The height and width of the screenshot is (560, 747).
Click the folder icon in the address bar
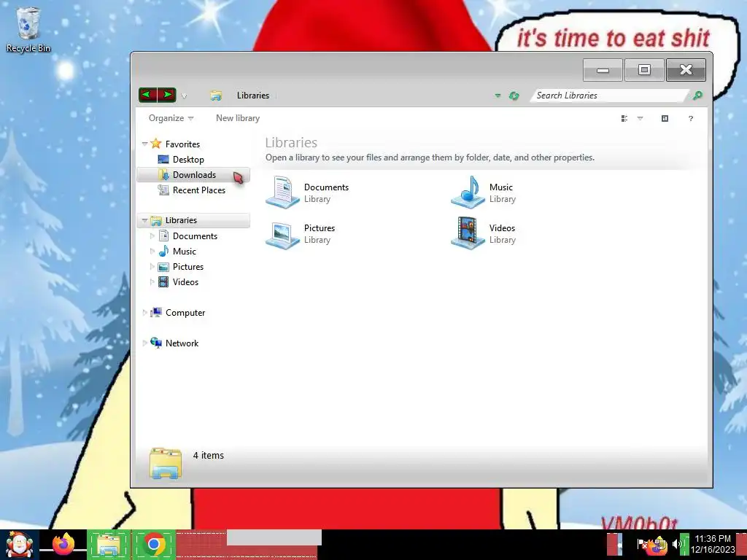[216, 96]
